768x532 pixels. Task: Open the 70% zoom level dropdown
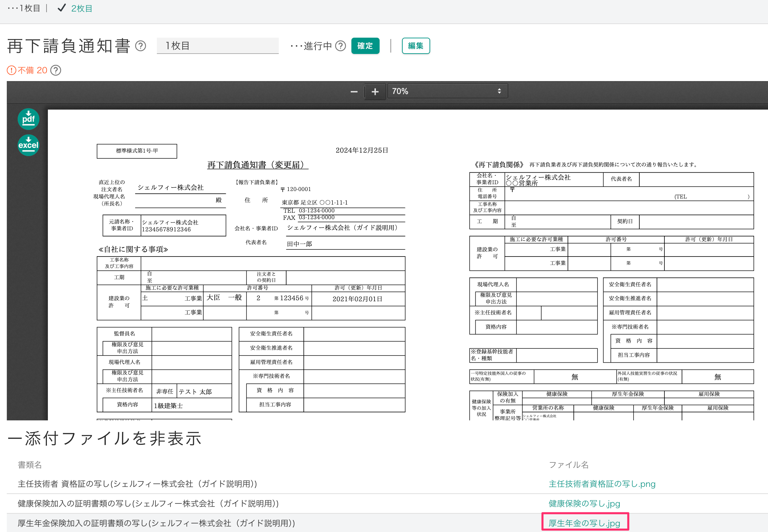(447, 91)
